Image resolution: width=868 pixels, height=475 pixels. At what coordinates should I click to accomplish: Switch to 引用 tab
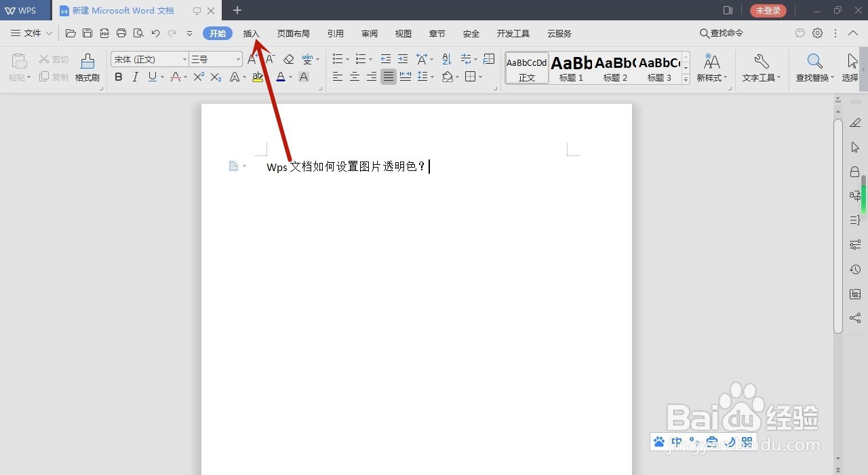tap(336, 33)
